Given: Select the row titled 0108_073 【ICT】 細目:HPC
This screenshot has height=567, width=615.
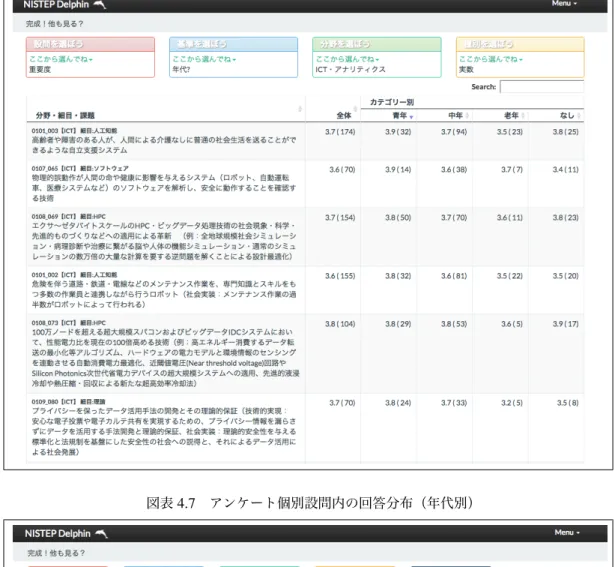Looking at the screenshot, I should (x=305, y=354).
